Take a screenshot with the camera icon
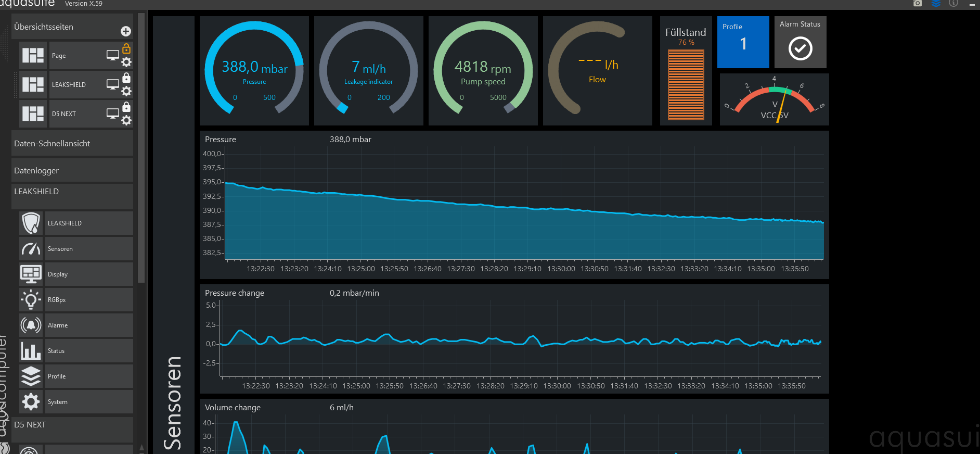The height and width of the screenshot is (454, 980). click(x=918, y=3)
